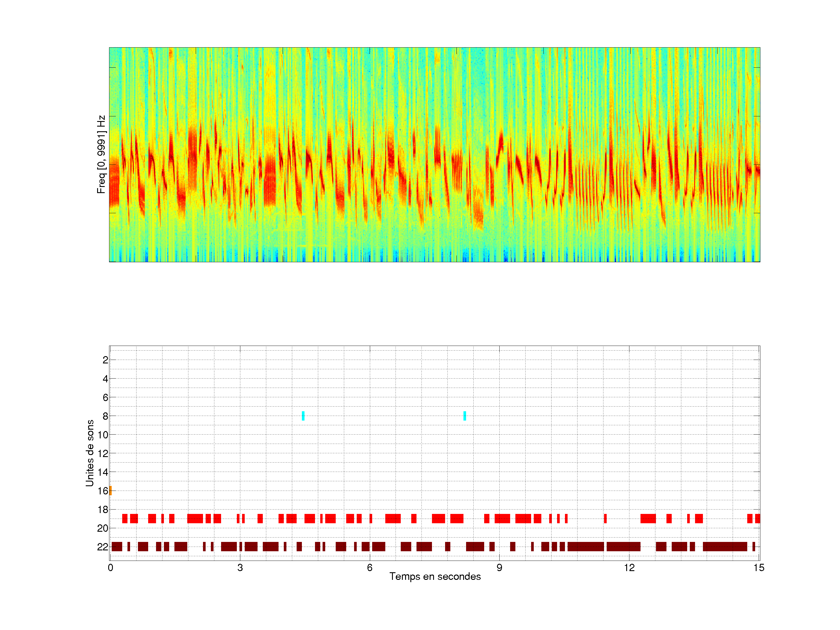Click the rightmost dark red marker on row 22

pyautogui.click(x=754, y=547)
